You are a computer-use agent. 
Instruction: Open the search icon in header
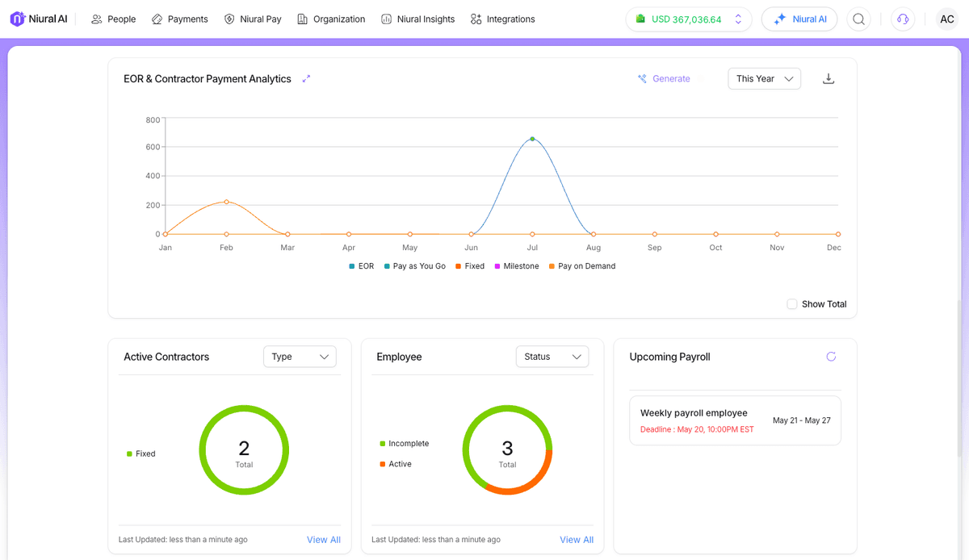click(859, 19)
